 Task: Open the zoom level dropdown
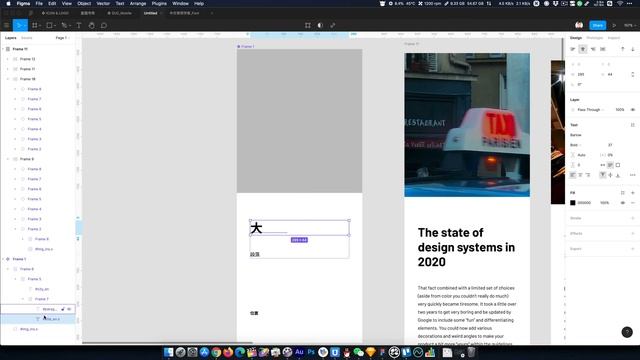pyautogui.click(x=629, y=25)
